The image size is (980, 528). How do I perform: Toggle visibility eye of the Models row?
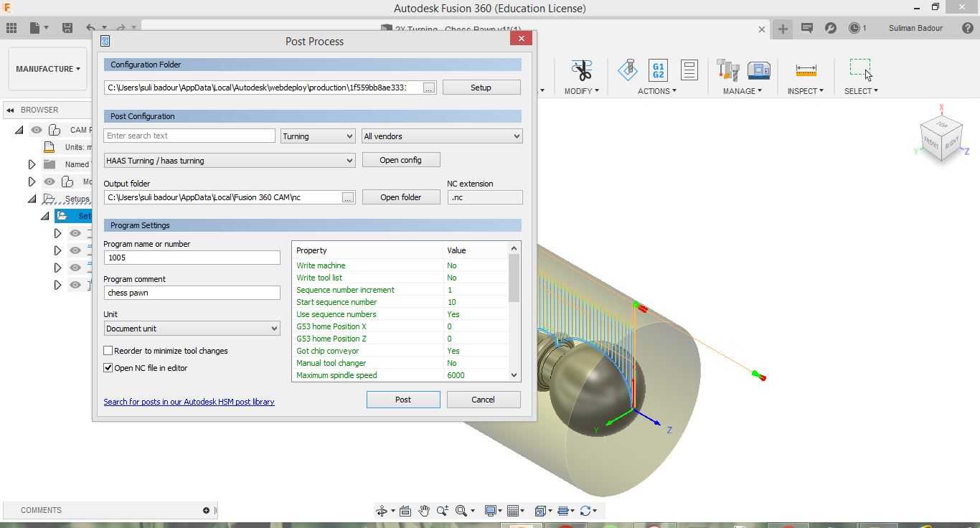50,181
